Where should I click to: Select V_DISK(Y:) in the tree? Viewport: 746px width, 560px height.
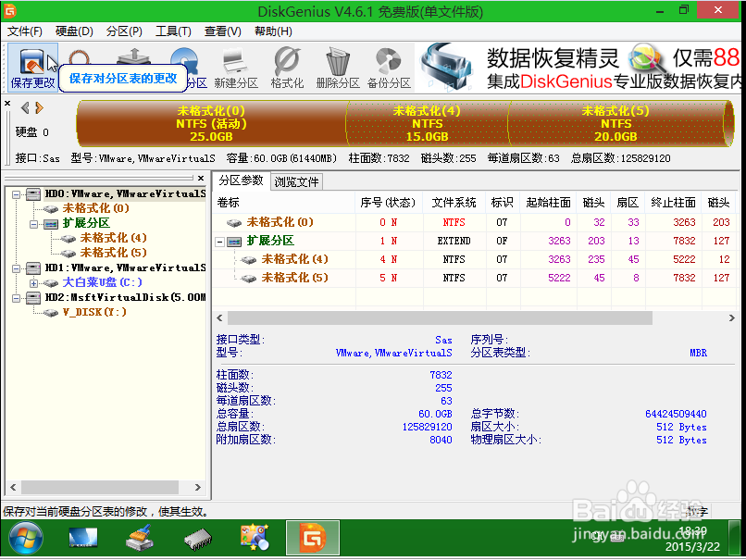94,312
